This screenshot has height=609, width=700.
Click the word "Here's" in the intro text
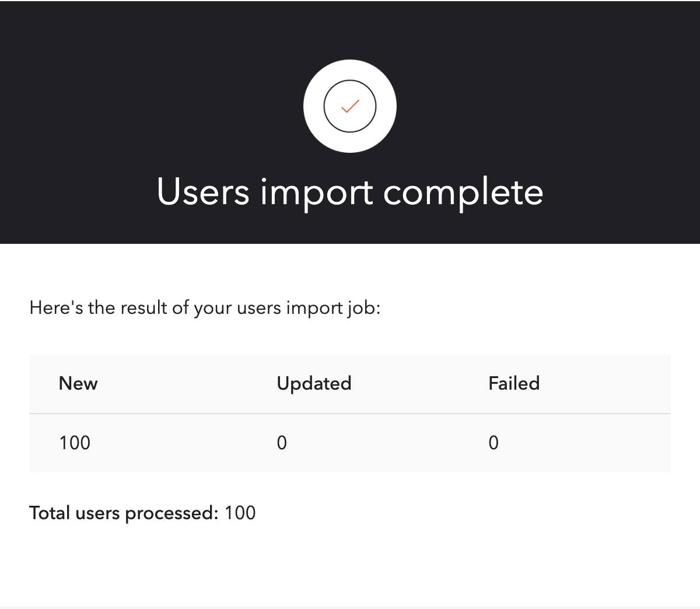click(56, 307)
